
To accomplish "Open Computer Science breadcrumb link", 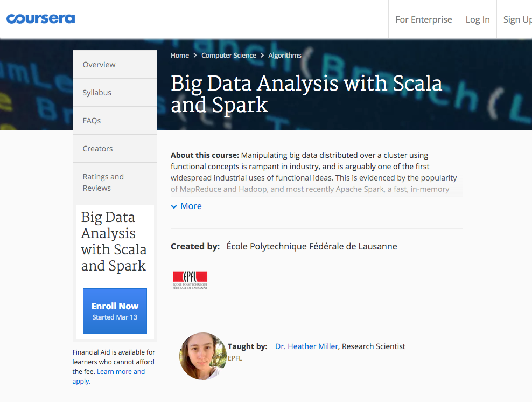I will pos(229,56).
